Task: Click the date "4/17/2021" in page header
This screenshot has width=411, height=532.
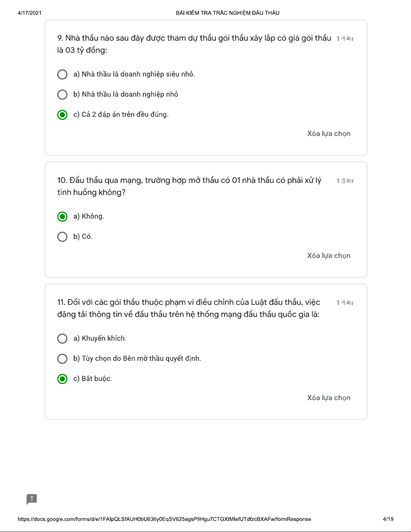Action: click(x=30, y=13)
